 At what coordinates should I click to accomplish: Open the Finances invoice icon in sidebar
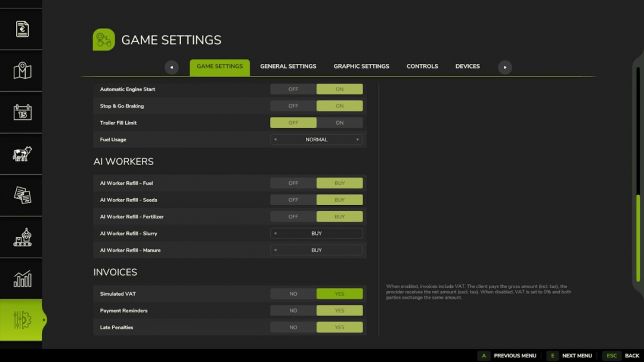coord(21,28)
